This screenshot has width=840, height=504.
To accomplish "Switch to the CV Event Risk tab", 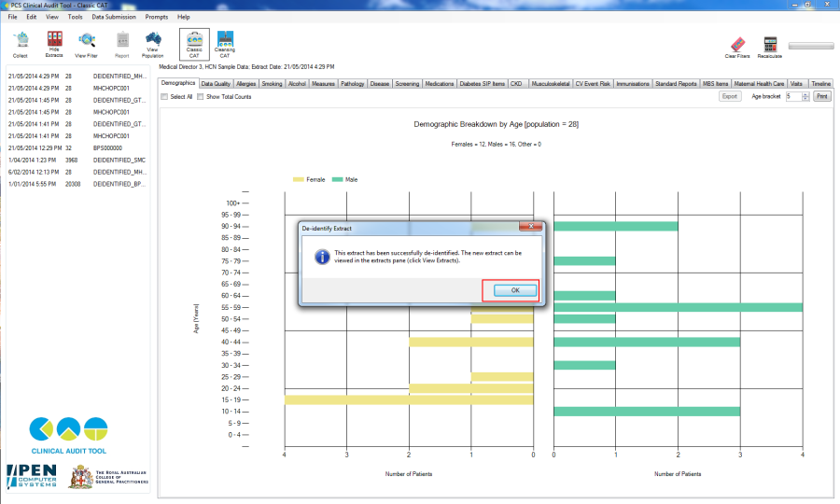I will click(x=593, y=84).
